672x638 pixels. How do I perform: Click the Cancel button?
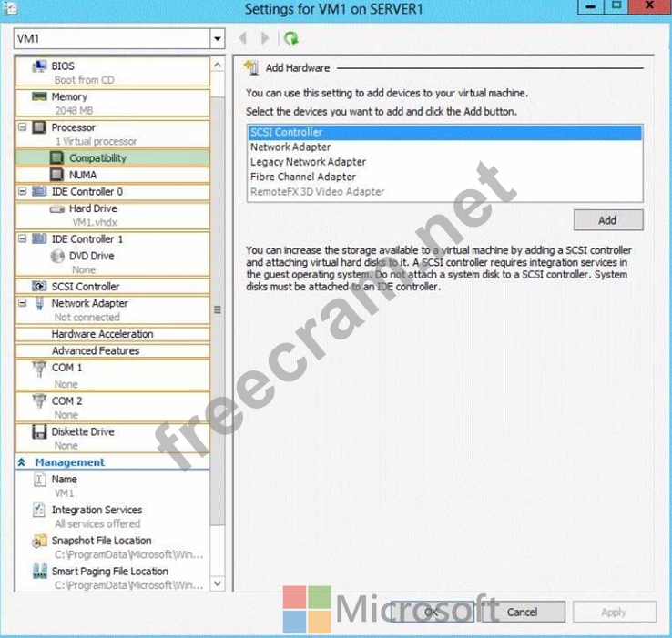coord(524,612)
